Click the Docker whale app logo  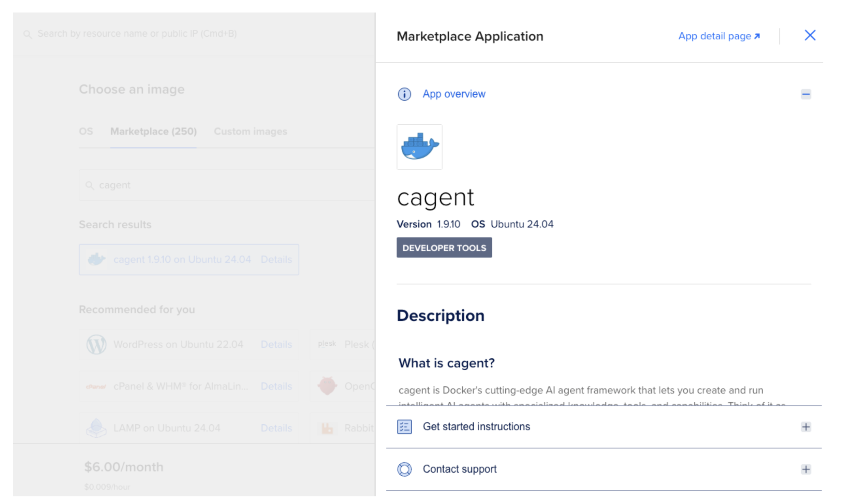pos(419,147)
